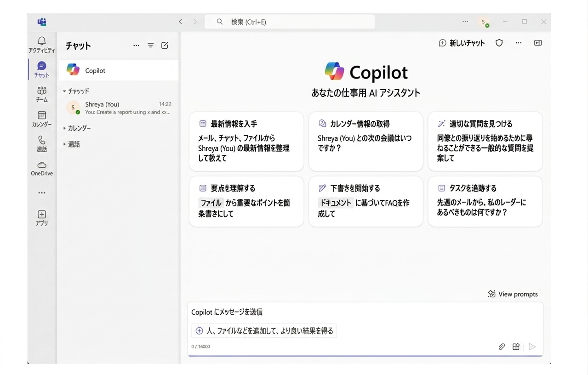
Task: Go back with the left arrow
Action: click(181, 22)
